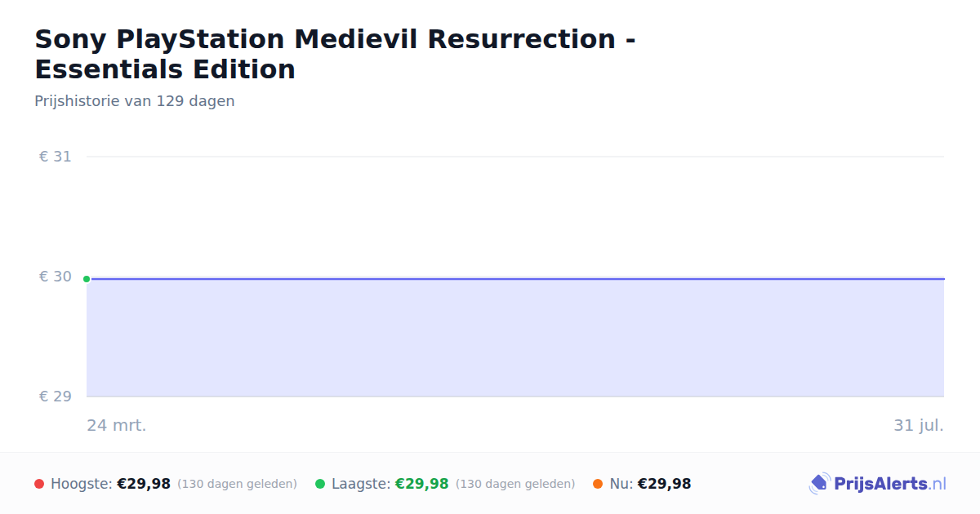Viewport: 980px width, 514px height.
Task: Open the PrijsAlerts.nl link
Action: (x=878, y=484)
